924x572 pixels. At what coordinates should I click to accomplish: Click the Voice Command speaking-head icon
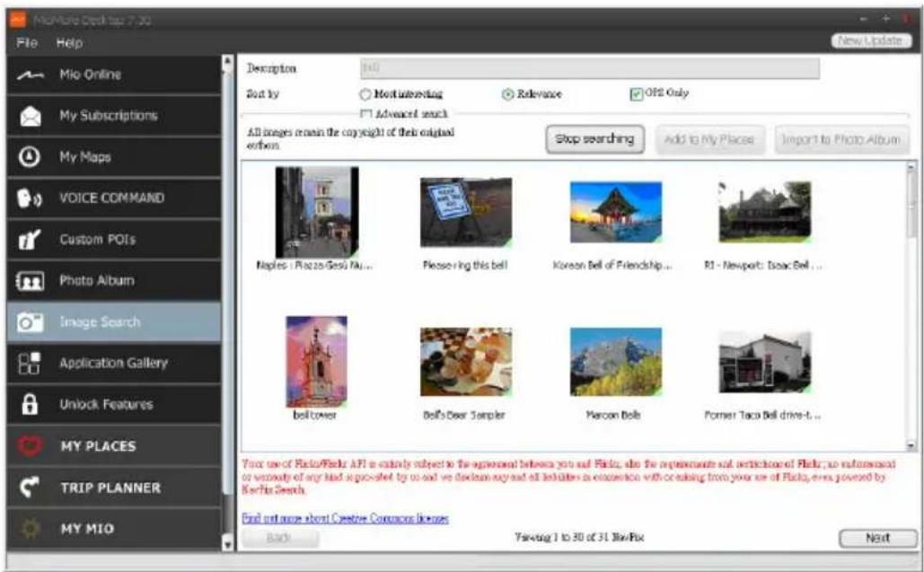coord(30,198)
